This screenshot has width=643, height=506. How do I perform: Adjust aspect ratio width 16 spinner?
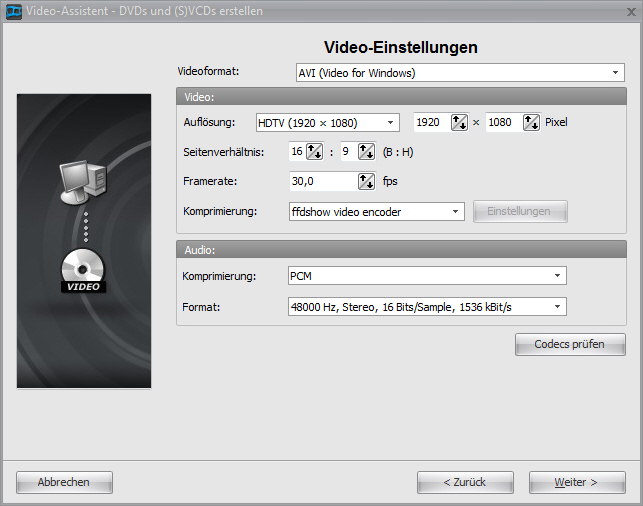pyautogui.click(x=314, y=152)
